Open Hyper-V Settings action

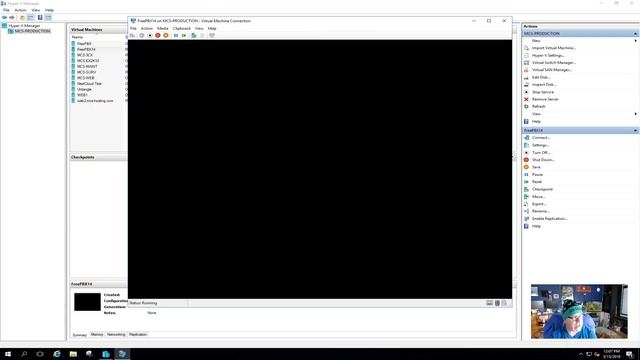[x=548, y=56]
